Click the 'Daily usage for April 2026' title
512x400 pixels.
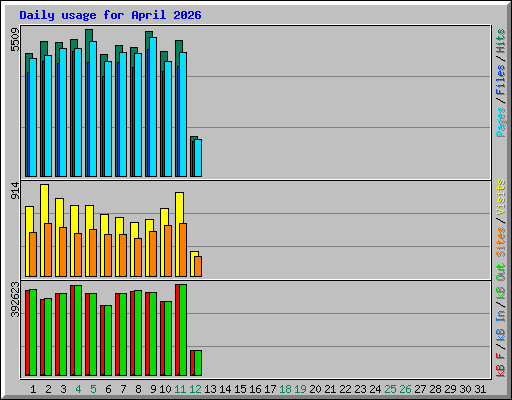click(x=110, y=15)
